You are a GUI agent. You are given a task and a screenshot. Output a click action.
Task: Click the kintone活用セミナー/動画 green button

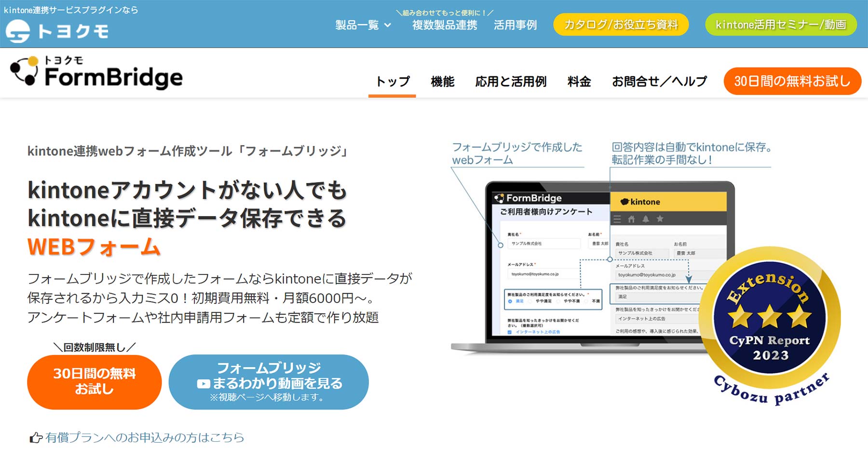(781, 24)
